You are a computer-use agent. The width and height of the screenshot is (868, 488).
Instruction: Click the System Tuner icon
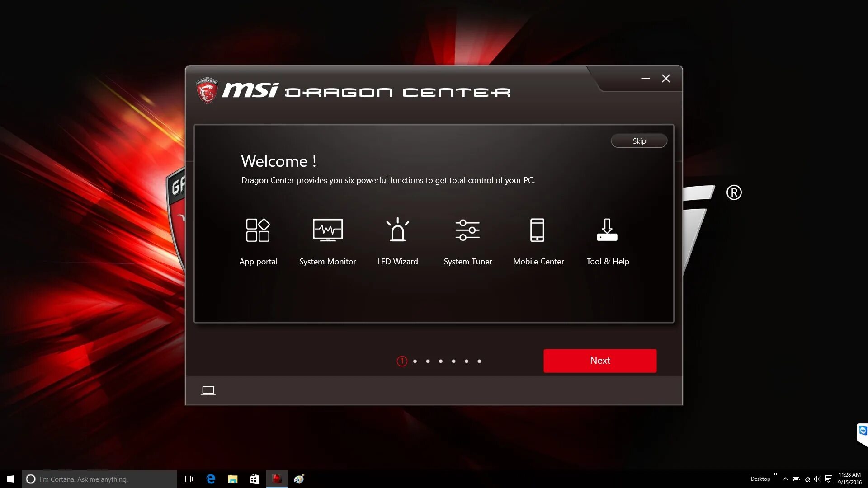pos(468,230)
